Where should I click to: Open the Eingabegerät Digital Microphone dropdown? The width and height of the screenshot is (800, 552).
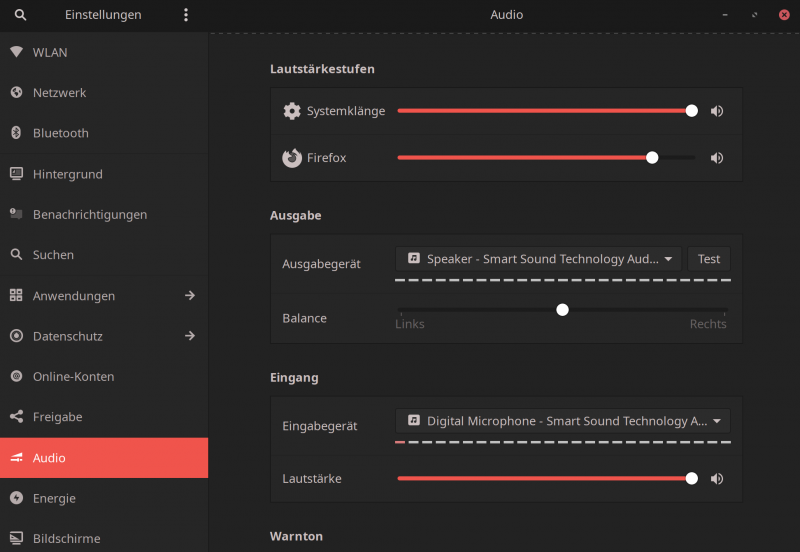pos(562,421)
